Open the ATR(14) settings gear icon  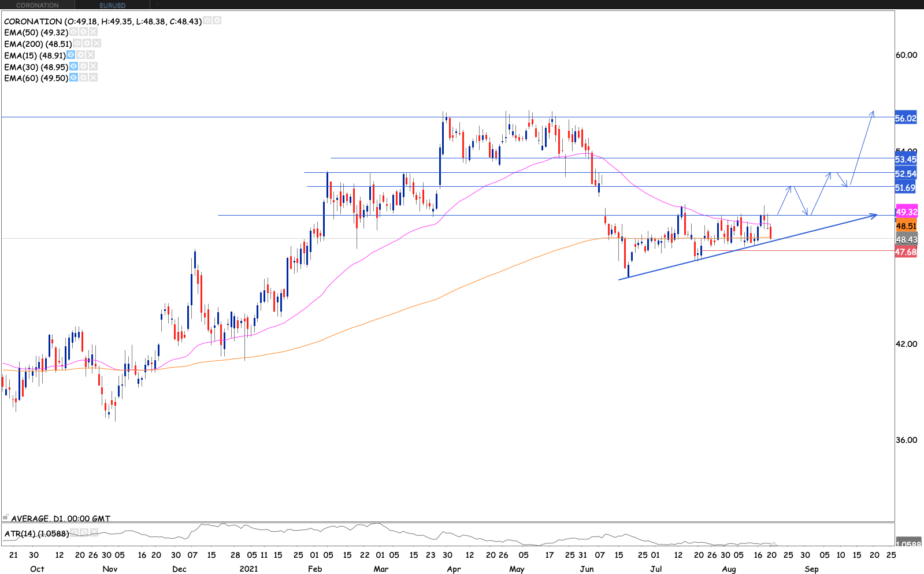84,532
